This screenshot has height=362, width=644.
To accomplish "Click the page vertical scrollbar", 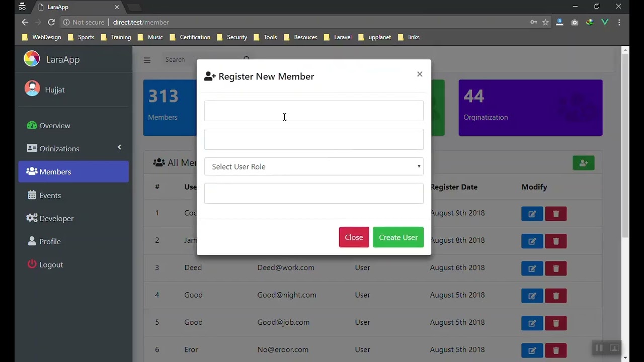I will pyautogui.click(x=625, y=146).
